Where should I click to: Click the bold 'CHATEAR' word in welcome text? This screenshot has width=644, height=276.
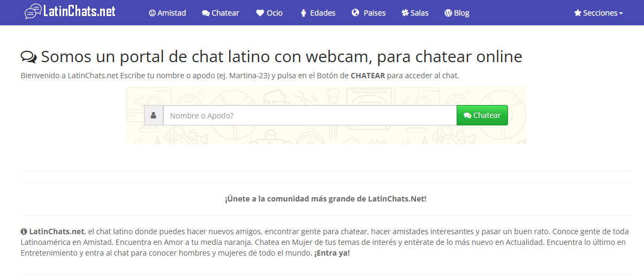click(368, 76)
